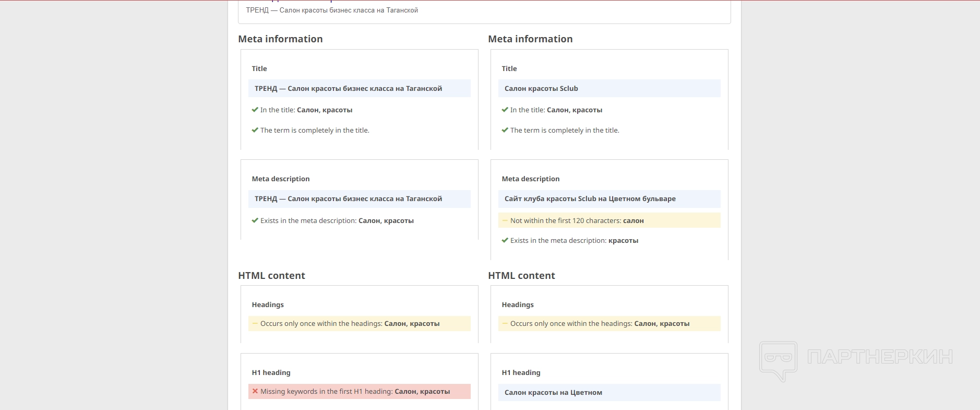Click checkmark beside 'Exists in the meta description: красоты'
This screenshot has width=980, height=410.
[x=505, y=240]
